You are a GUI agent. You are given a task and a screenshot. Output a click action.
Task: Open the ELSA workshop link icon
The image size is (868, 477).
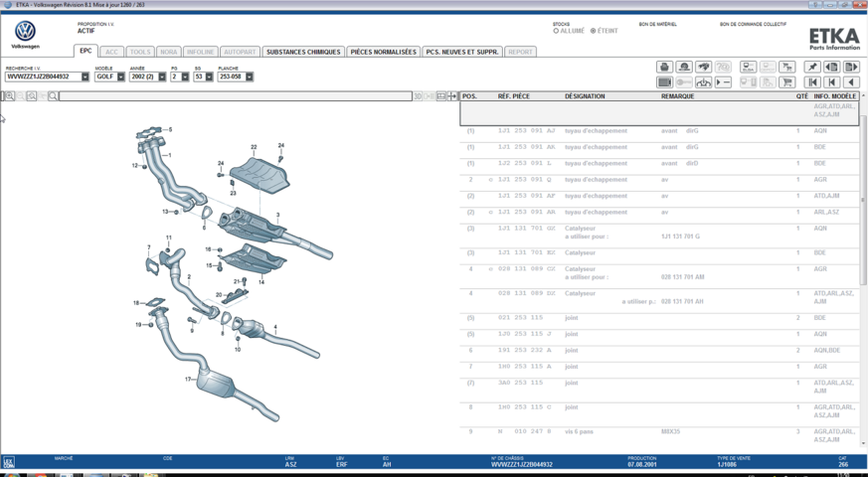tap(749, 67)
